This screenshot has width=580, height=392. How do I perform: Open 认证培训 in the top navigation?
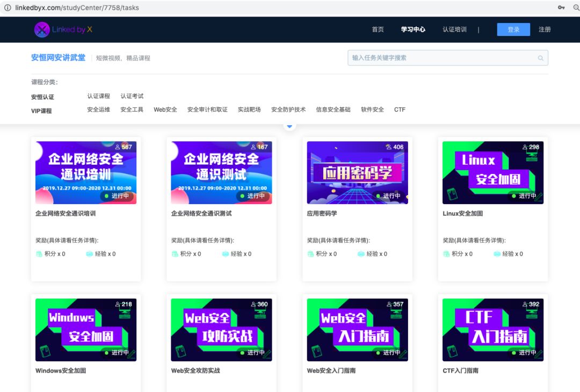(454, 30)
